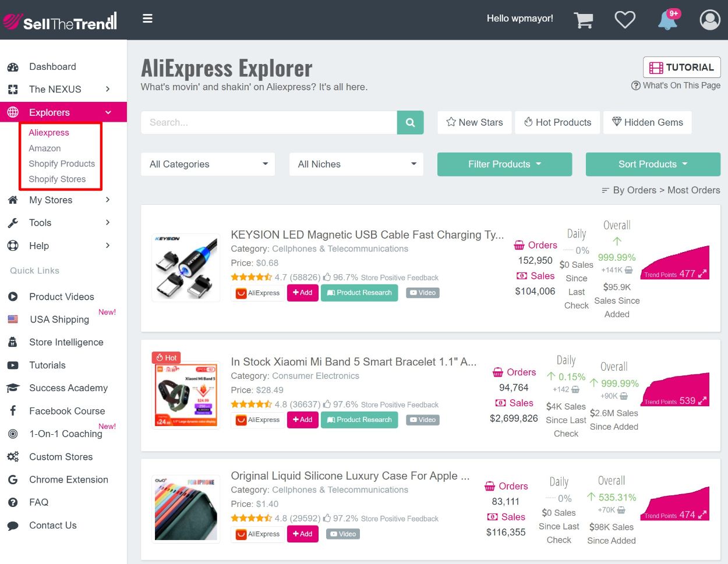Select Aliexpress under Explorers
The image size is (728, 564).
click(x=49, y=133)
